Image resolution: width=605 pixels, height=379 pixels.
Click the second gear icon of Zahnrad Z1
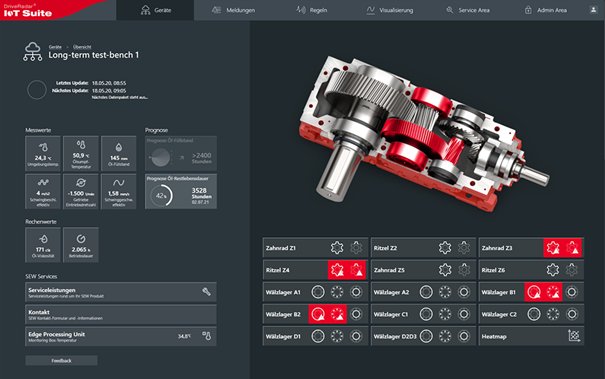point(356,248)
